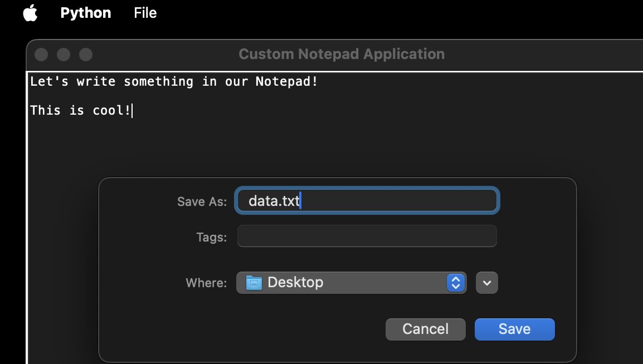
Task: Click the "Let's write something" text line
Action: 174,82
